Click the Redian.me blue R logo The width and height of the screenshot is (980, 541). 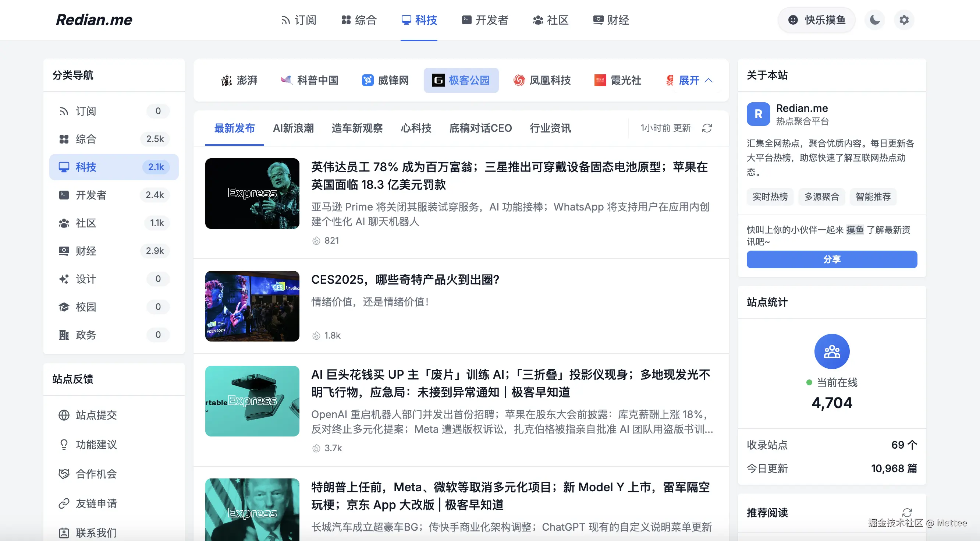(x=758, y=114)
